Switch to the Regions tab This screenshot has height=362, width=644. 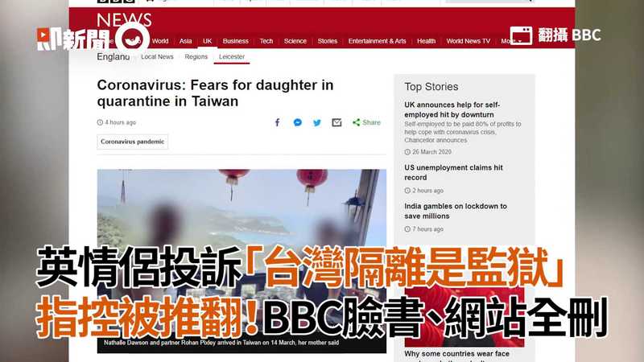196,56
